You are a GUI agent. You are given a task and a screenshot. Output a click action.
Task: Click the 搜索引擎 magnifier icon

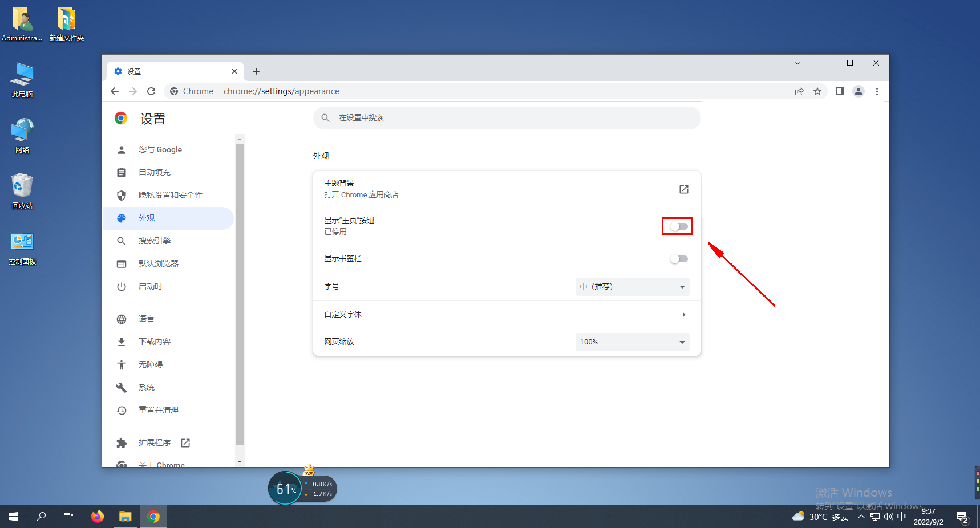point(122,241)
